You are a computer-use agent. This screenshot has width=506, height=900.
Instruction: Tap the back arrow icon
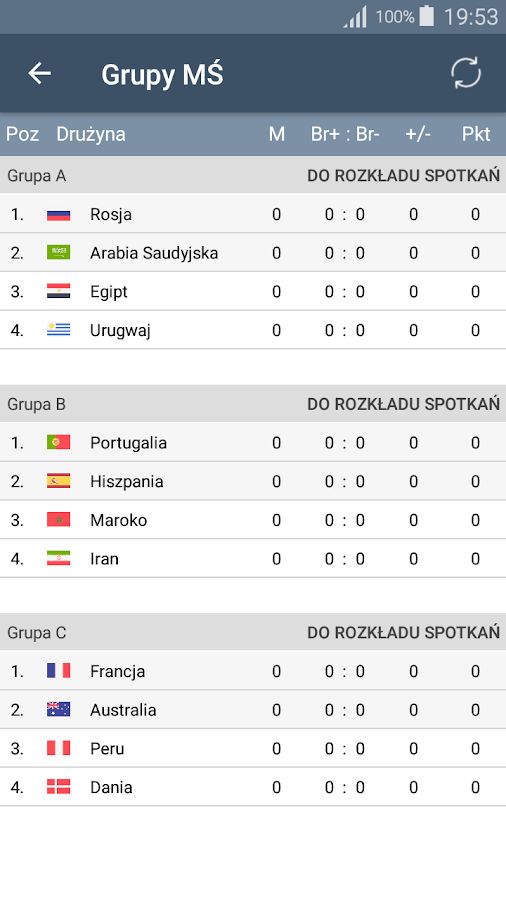40,73
